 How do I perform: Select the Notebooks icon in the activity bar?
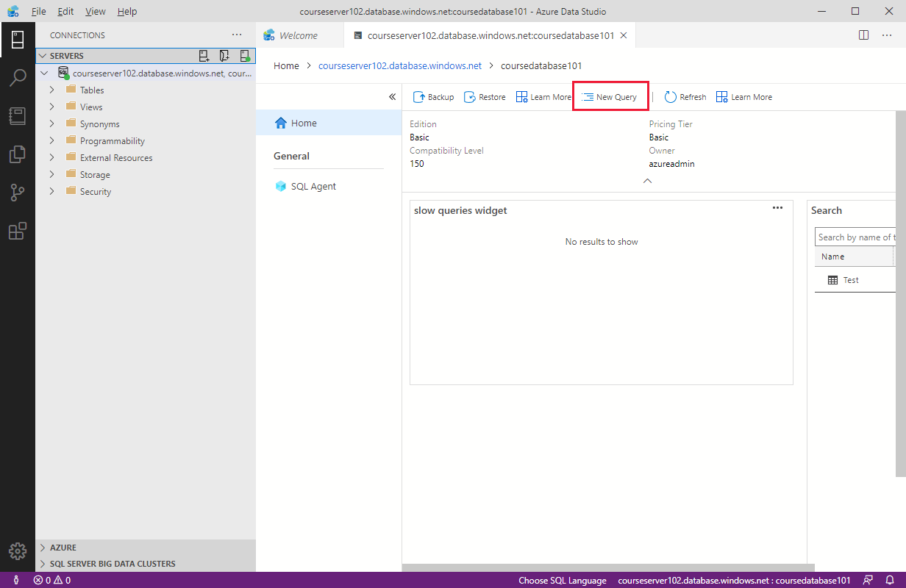18,115
